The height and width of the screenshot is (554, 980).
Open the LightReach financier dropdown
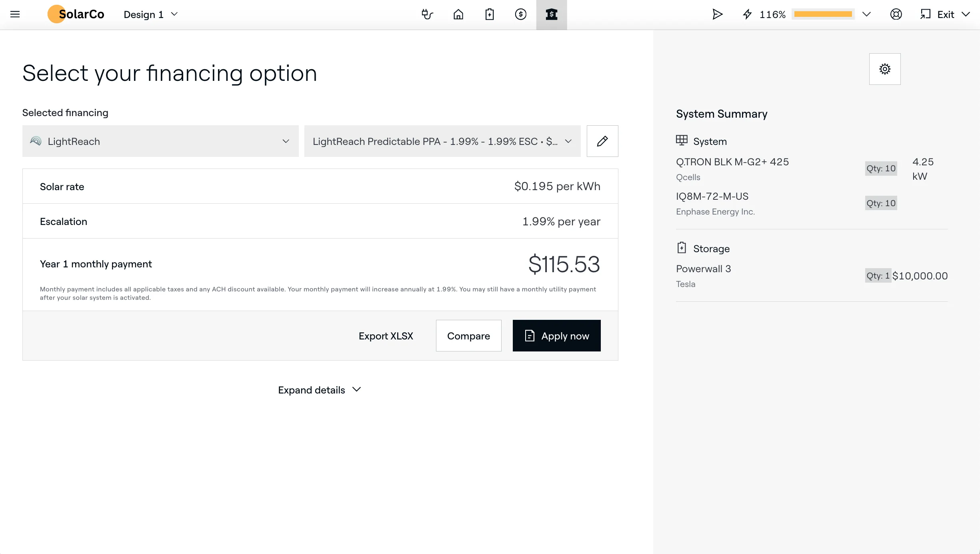click(160, 141)
